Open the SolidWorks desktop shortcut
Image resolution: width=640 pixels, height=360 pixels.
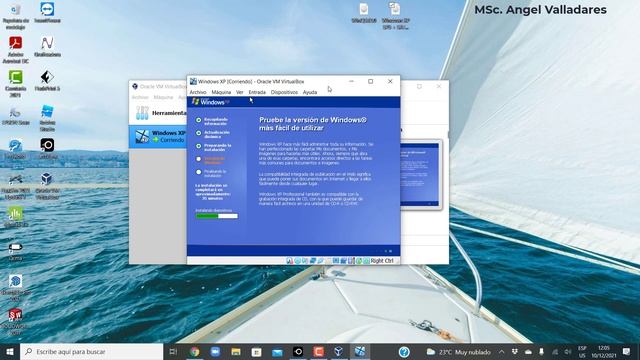[x=15, y=322]
